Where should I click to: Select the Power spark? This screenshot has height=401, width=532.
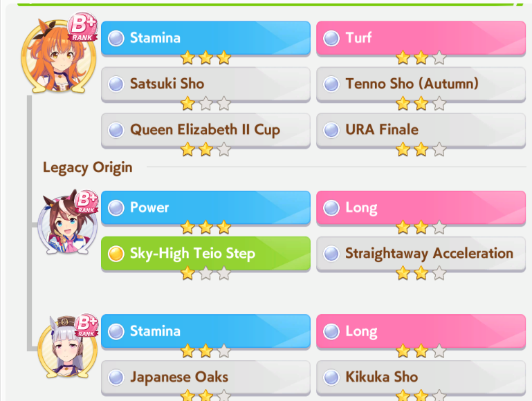click(x=205, y=207)
